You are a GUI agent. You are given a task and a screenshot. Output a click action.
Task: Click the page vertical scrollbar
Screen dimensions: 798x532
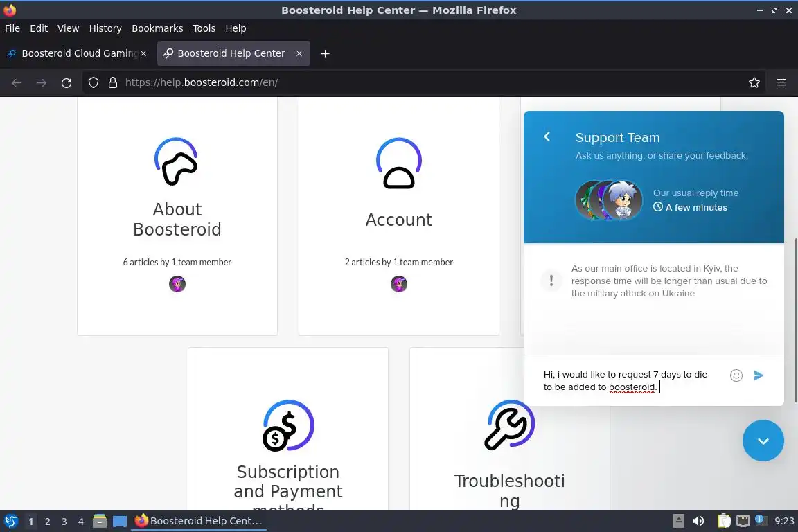(x=795, y=320)
